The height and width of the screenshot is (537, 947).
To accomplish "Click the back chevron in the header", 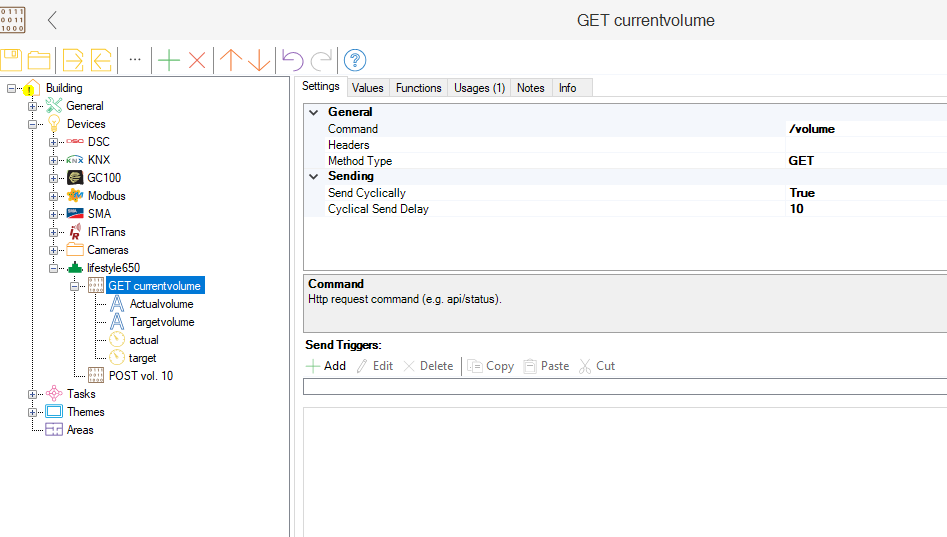I will 52,20.
